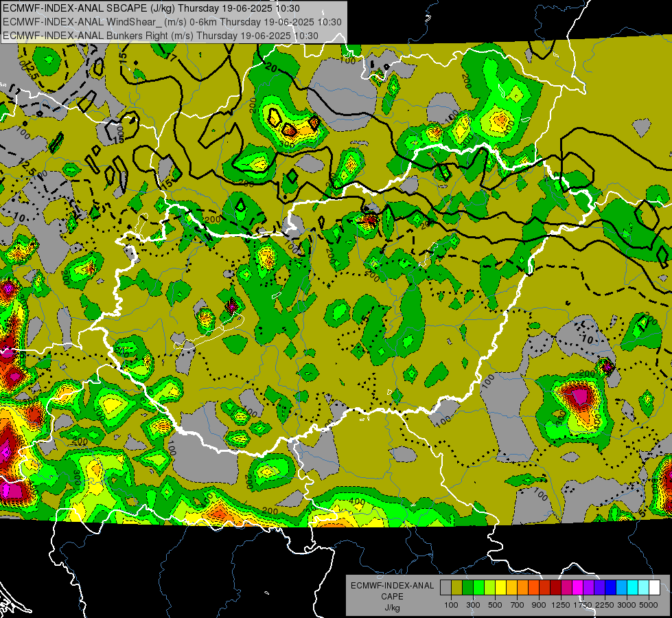This screenshot has height=618, width=672.
Task: Select the purple swatch after 1750
Action: point(588,588)
